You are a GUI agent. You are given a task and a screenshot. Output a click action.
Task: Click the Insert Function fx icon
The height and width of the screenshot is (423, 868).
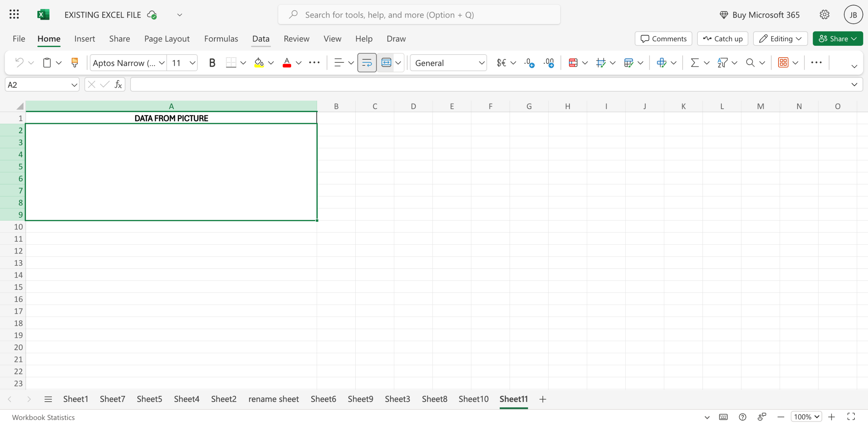click(x=118, y=84)
